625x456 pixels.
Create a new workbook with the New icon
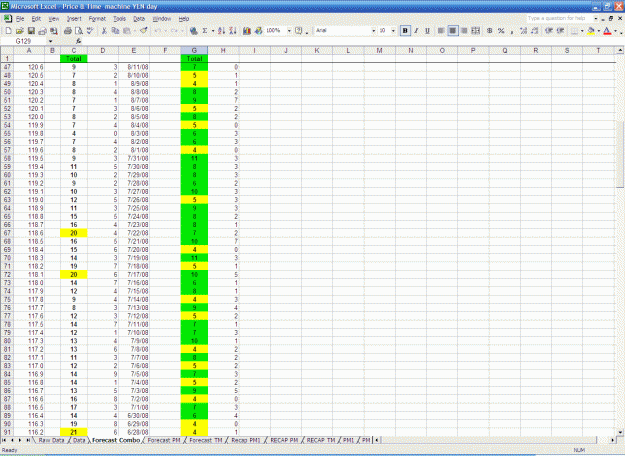(x=8, y=31)
